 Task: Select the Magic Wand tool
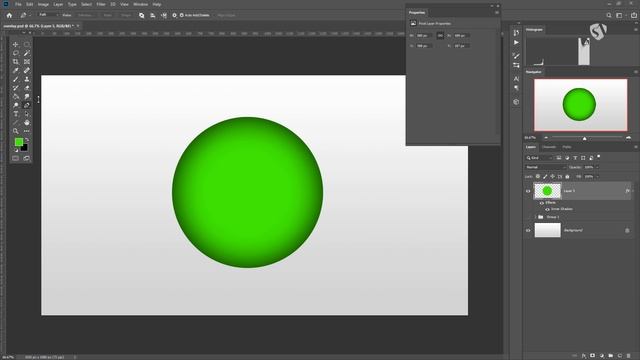pos(27,53)
